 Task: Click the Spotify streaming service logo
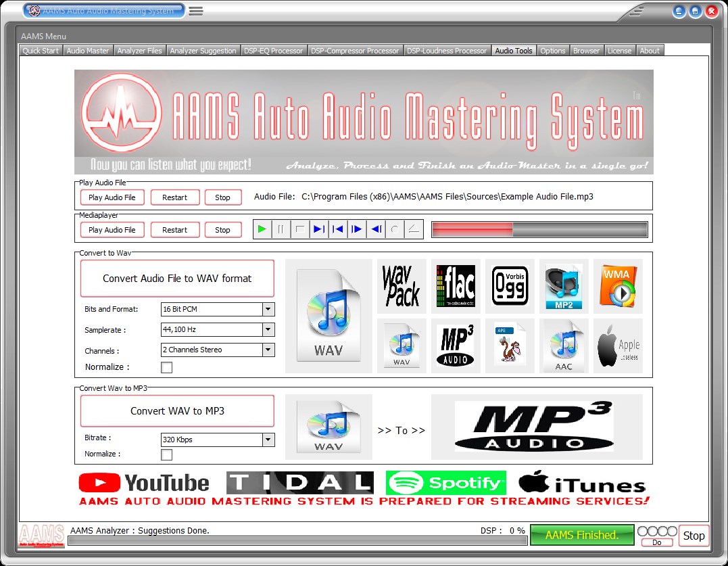[445, 483]
